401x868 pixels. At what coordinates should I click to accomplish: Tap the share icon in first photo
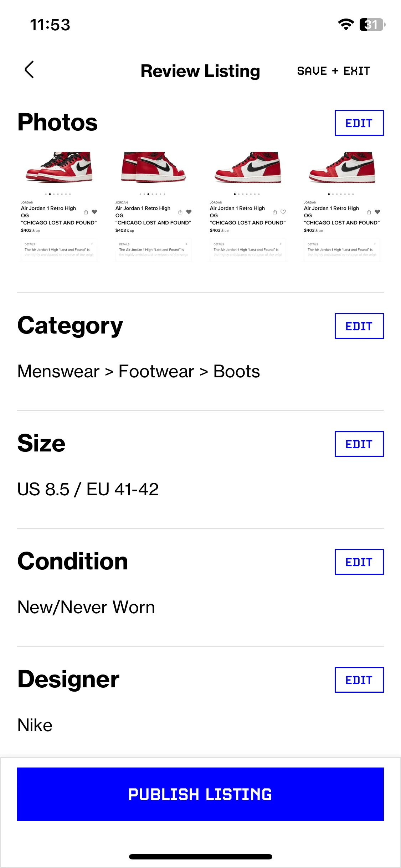(x=86, y=212)
